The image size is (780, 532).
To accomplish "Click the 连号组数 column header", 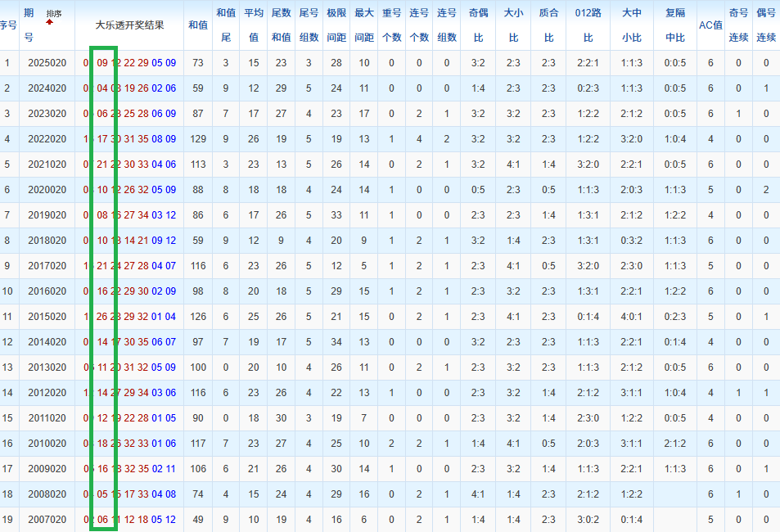I will (x=447, y=25).
